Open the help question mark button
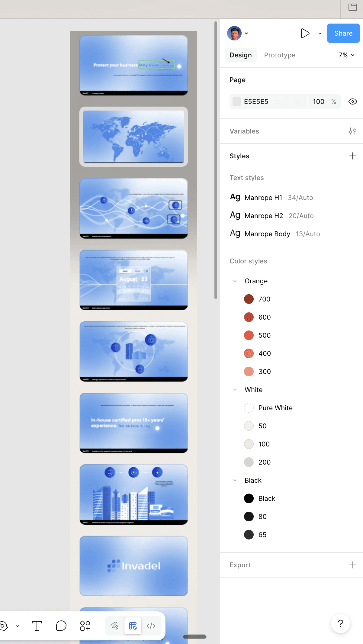Screen dimensions: 363x644 341,623
